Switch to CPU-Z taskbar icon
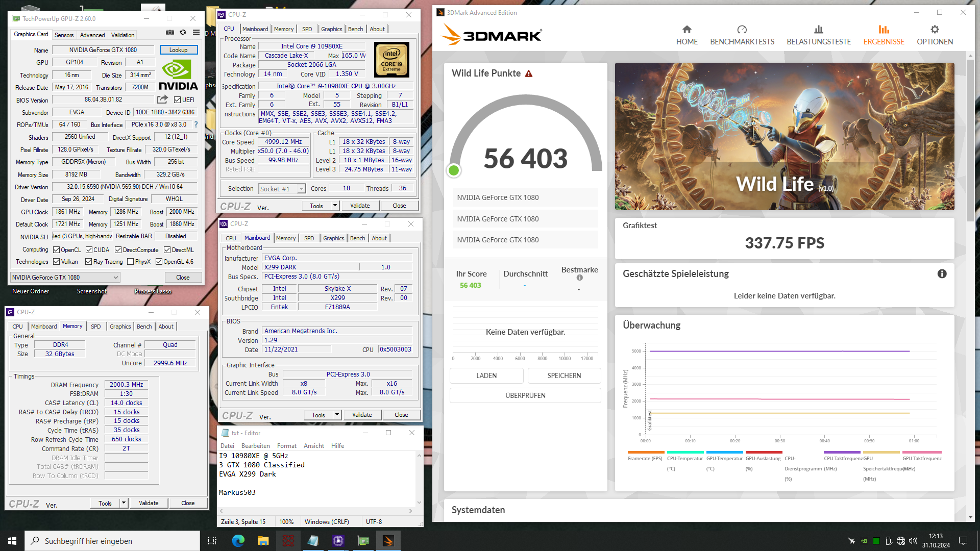980x551 pixels. pyautogui.click(x=338, y=541)
